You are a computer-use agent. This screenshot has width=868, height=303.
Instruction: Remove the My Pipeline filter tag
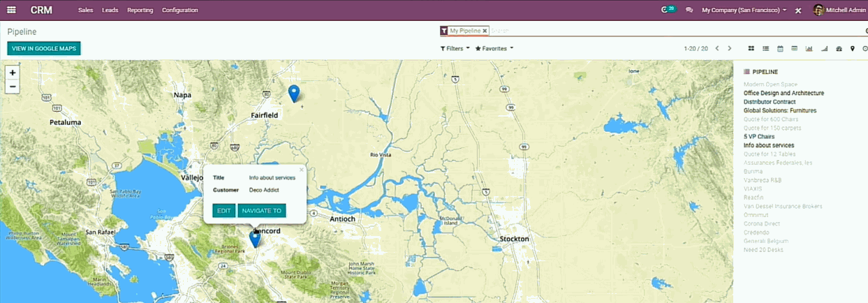click(485, 31)
